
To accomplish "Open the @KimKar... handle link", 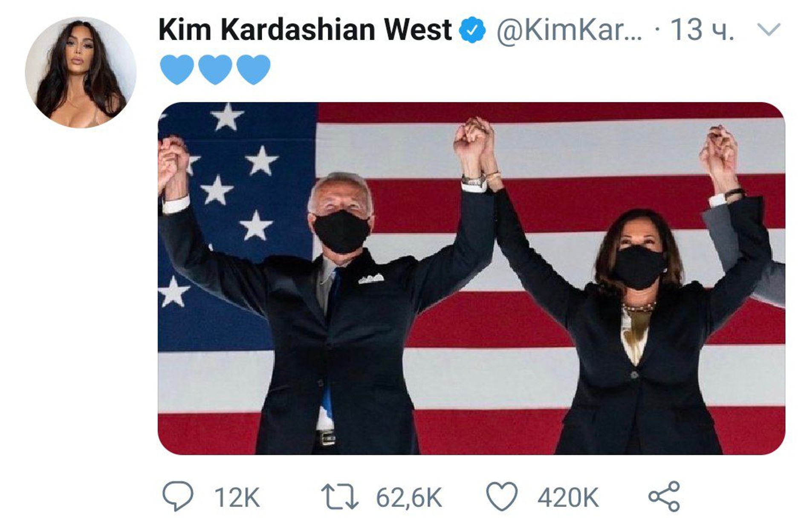I will point(569,30).
